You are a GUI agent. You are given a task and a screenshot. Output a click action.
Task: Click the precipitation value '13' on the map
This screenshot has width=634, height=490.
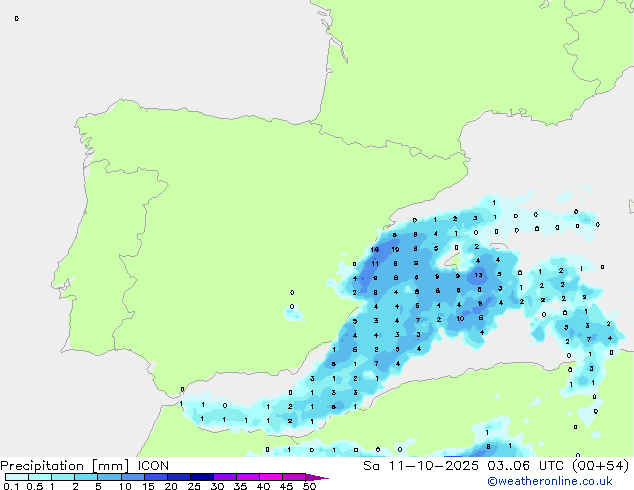[x=478, y=275]
